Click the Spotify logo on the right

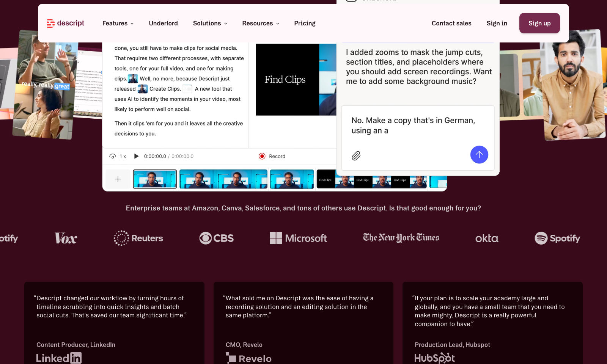(557, 238)
